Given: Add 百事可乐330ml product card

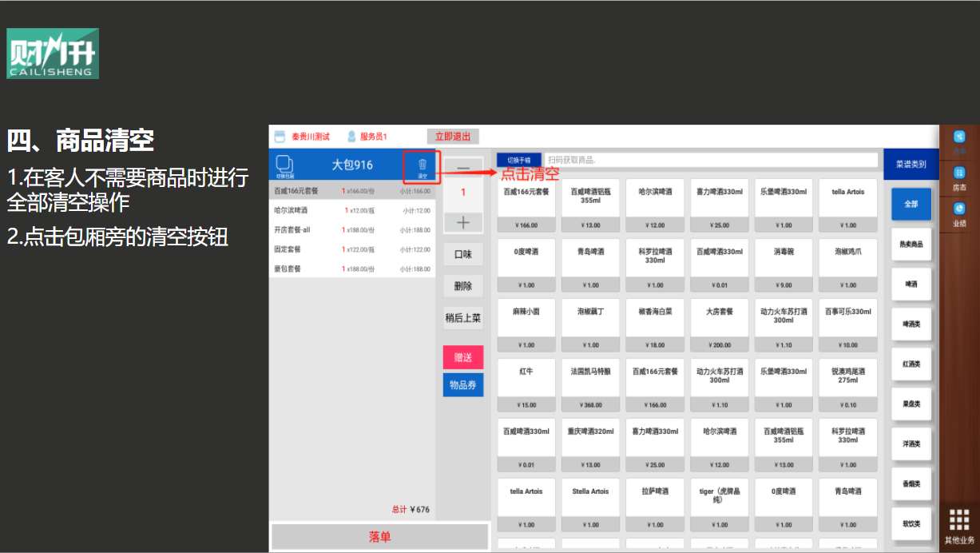Looking at the screenshot, I should coord(848,325).
